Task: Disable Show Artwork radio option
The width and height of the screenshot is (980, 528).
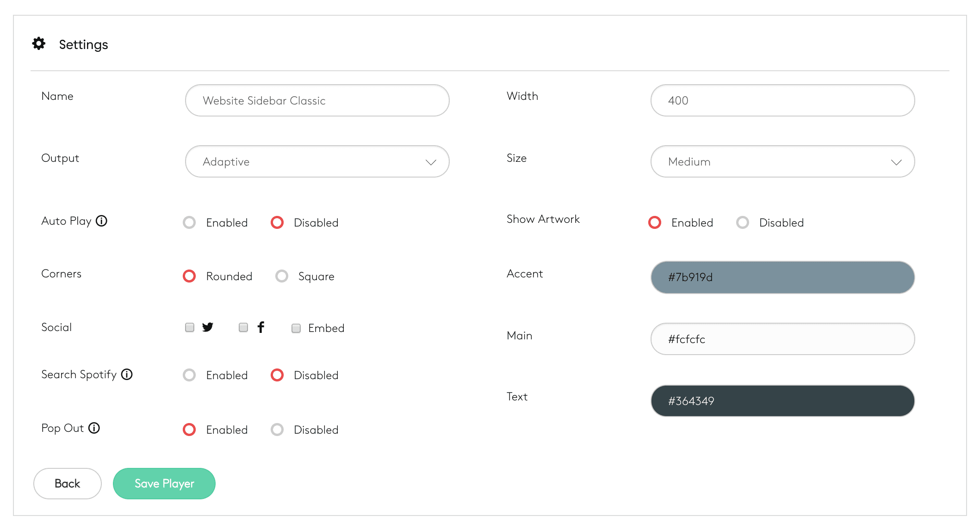Action: (x=743, y=223)
